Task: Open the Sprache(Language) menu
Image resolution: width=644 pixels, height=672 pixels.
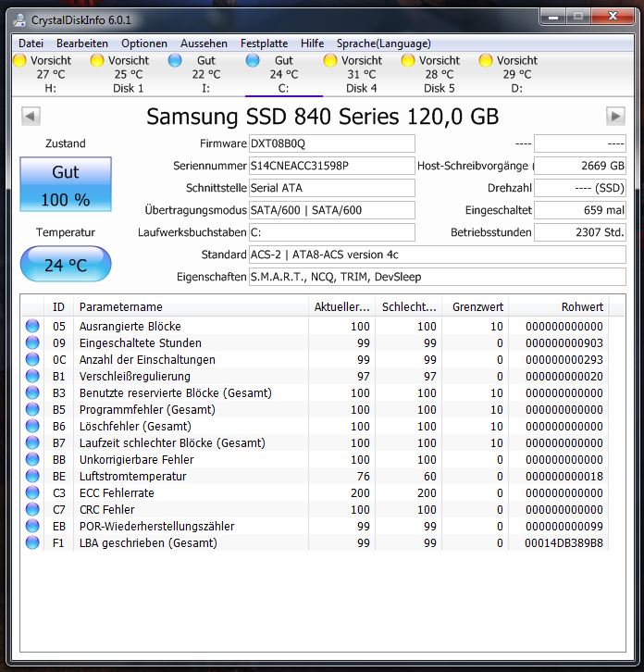Action: point(383,44)
